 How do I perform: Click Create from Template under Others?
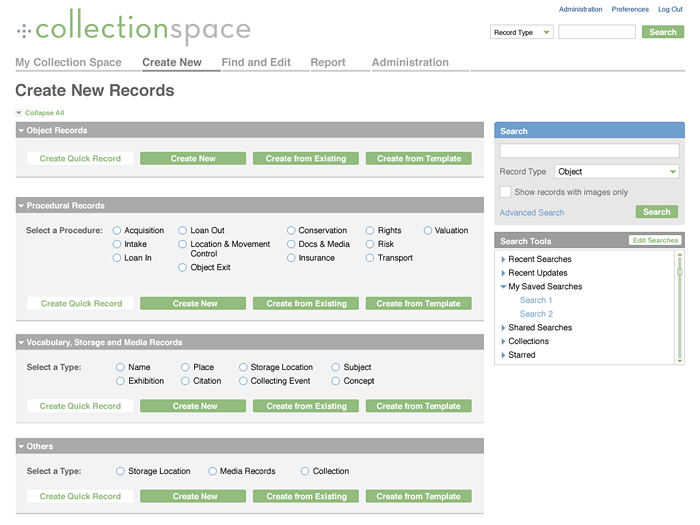click(418, 496)
